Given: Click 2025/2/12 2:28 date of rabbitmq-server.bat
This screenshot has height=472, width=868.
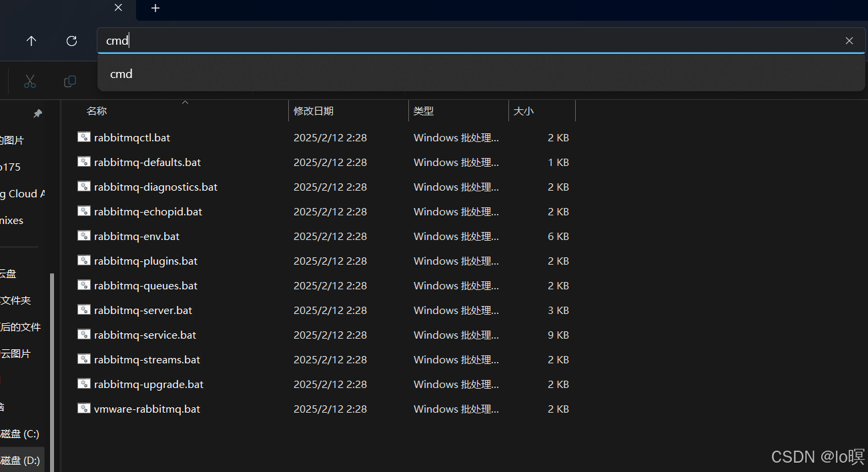Looking at the screenshot, I should pos(330,310).
